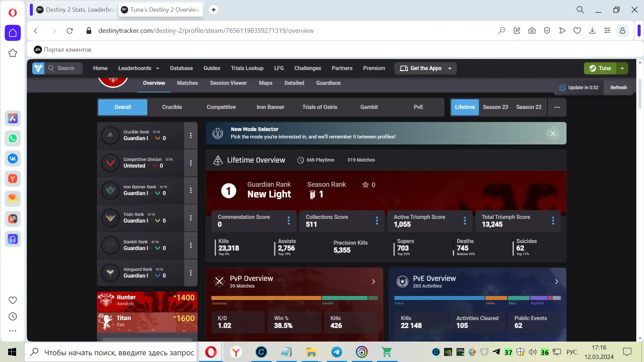Open sidebar history clock icon
Viewport: 644px width, 362px height.
pyautogui.click(x=13, y=316)
